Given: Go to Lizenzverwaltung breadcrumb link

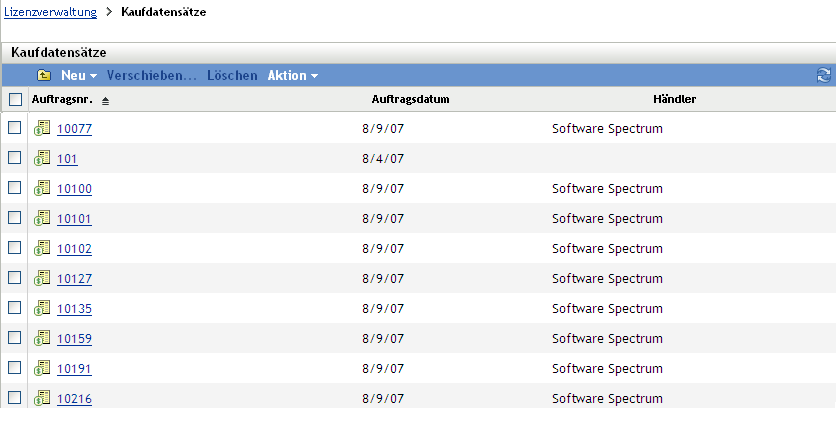Looking at the screenshot, I should coord(51,12).
